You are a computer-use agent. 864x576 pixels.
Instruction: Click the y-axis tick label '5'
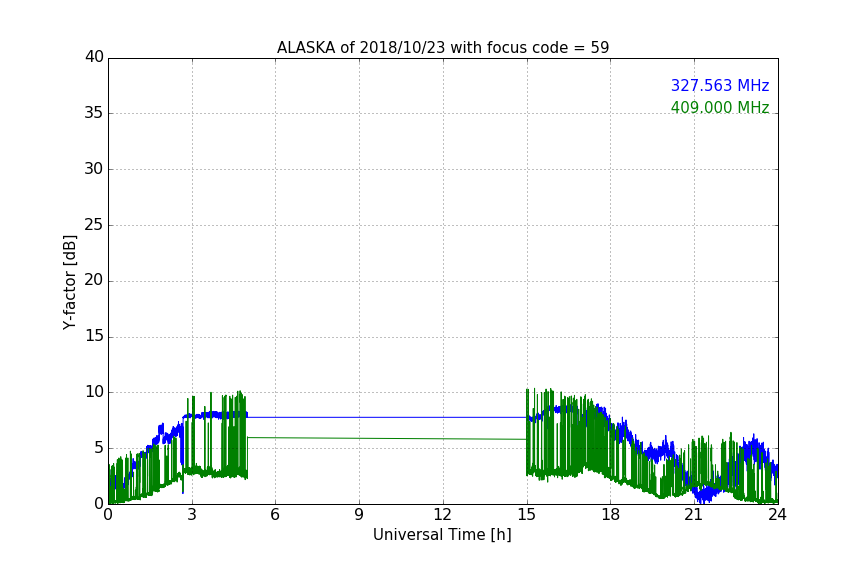coord(99,448)
